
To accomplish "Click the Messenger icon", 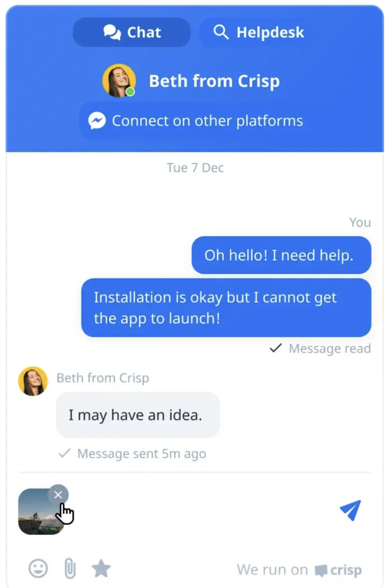I will 97,121.
